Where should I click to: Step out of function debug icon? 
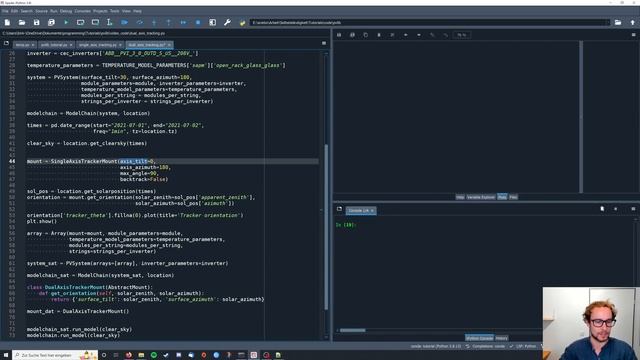169,22
